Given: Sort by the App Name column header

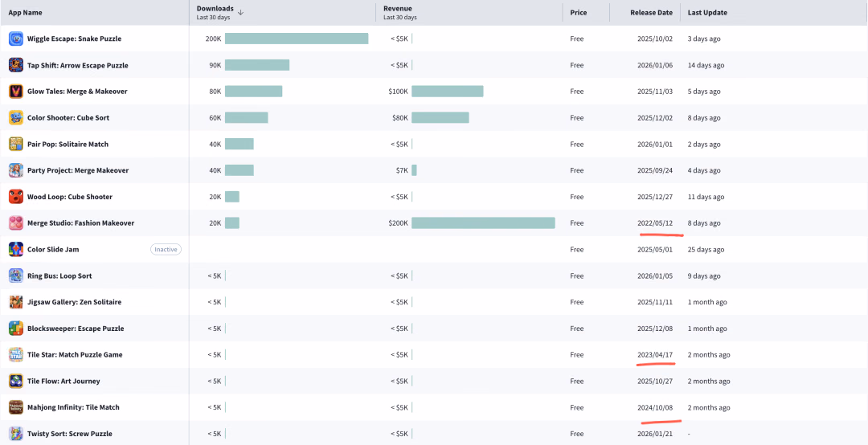Looking at the screenshot, I should coord(25,13).
